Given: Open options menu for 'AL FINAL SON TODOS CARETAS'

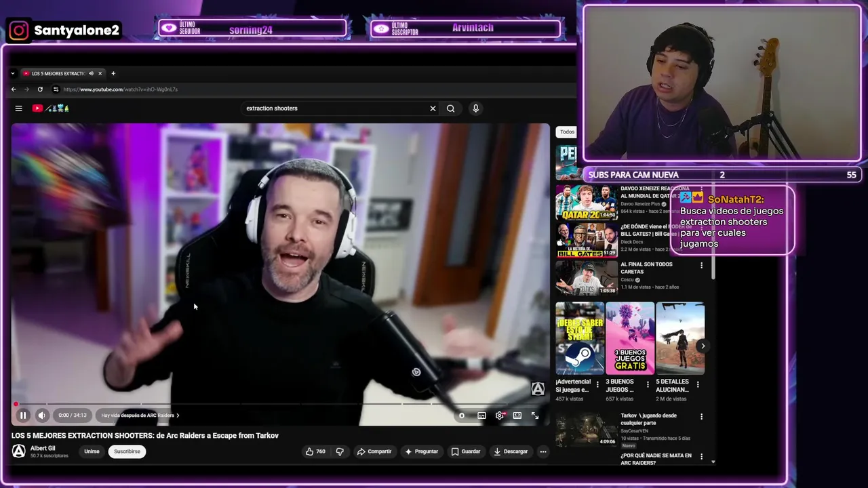Looking at the screenshot, I should [x=701, y=265].
